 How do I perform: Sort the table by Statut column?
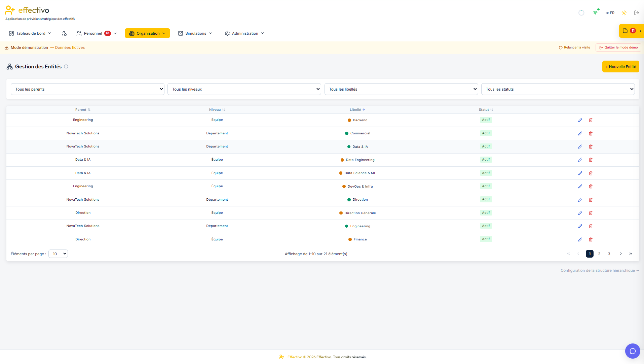click(x=486, y=110)
